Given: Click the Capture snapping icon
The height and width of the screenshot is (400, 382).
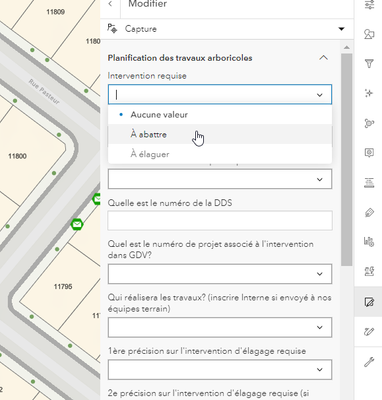Looking at the screenshot, I should tap(112, 29).
